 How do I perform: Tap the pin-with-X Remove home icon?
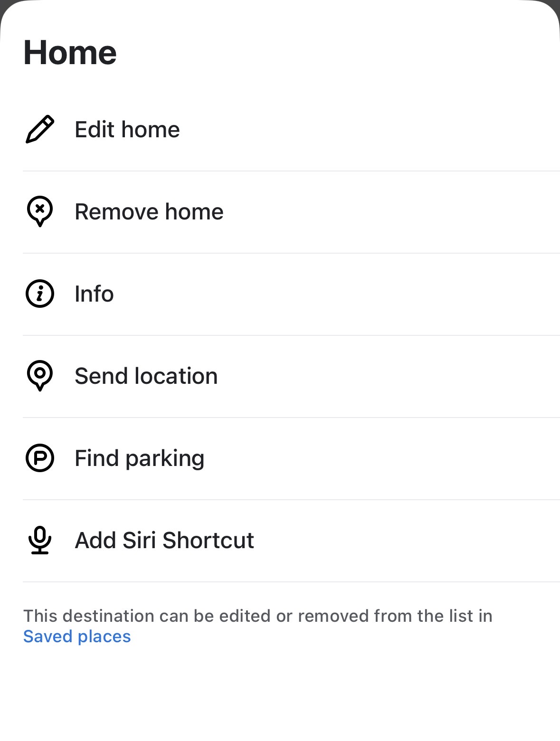(40, 211)
